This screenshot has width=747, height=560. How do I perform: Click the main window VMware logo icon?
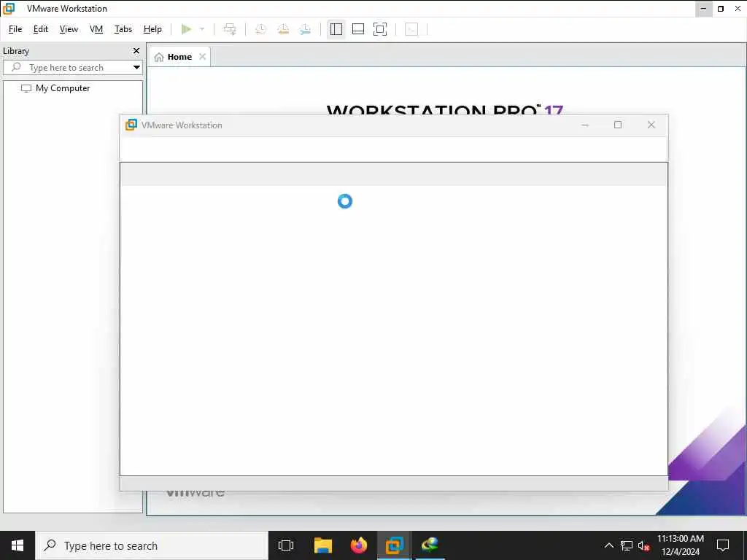pos(9,8)
